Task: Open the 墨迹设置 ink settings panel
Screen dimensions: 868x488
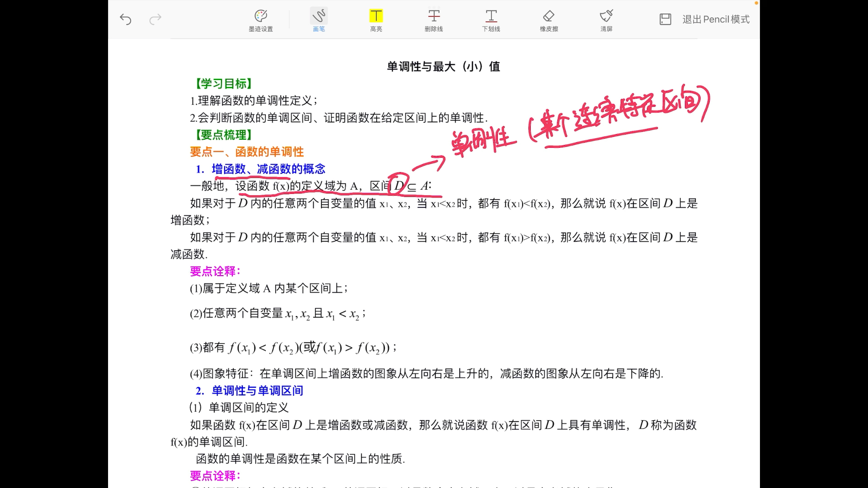Action: 261,19
